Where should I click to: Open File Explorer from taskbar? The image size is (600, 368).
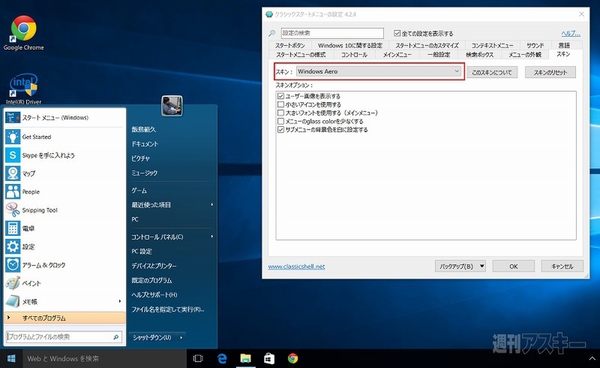[x=245, y=358]
